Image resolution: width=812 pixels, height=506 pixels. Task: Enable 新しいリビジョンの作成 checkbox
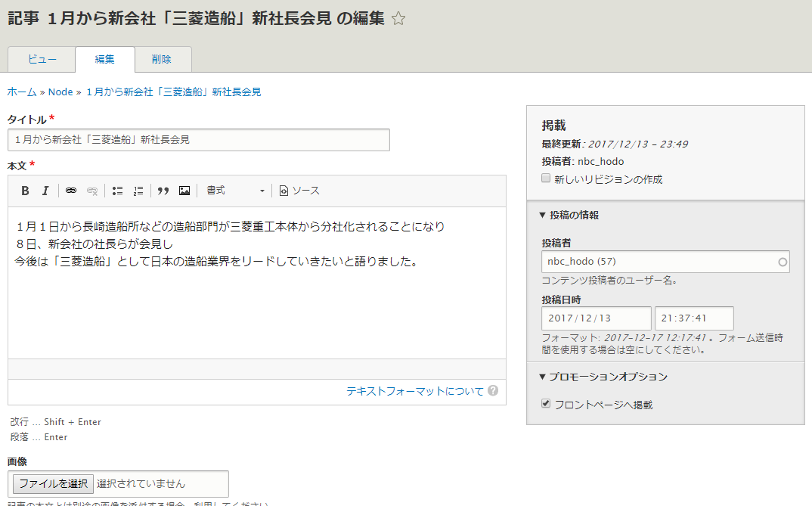click(546, 178)
